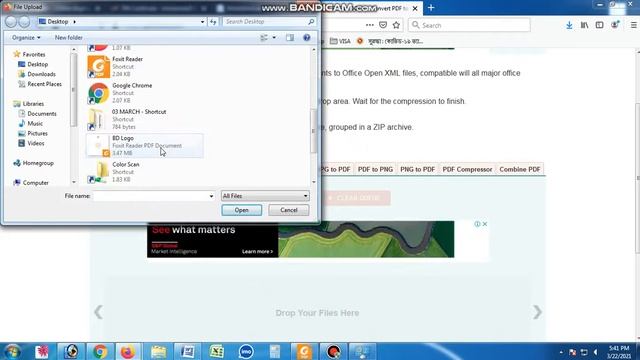Click the Drop Your Files Here area
640x360 pixels.
click(x=317, y=313)
